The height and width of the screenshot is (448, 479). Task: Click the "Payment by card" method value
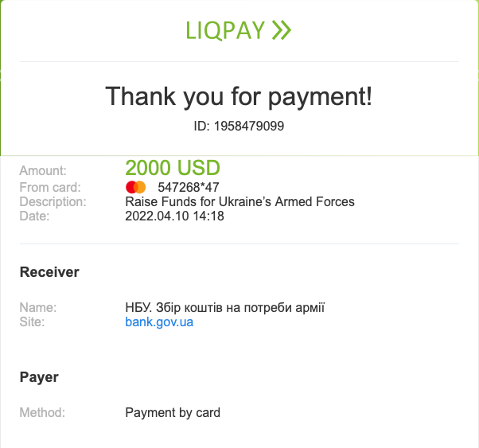[173, 412]
